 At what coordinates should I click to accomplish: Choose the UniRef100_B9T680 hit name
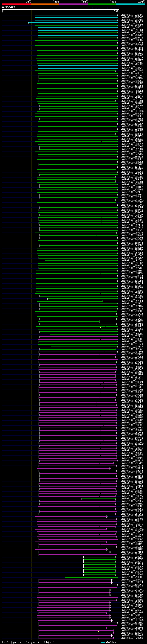(x=132, y=99)
